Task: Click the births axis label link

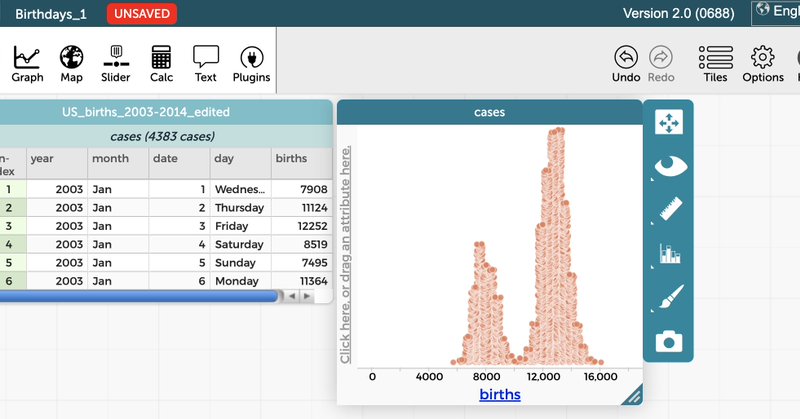Action: pyautogui.click(x=500, y=395)
